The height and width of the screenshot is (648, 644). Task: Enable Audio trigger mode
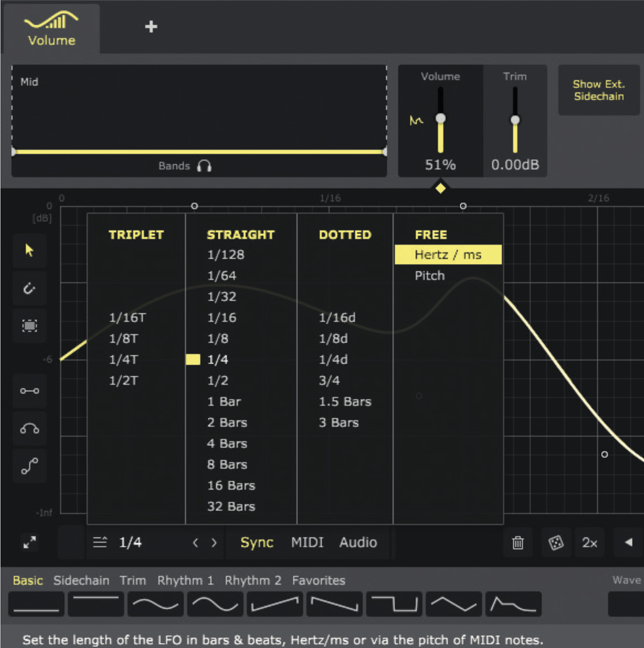tap(358, 542)
